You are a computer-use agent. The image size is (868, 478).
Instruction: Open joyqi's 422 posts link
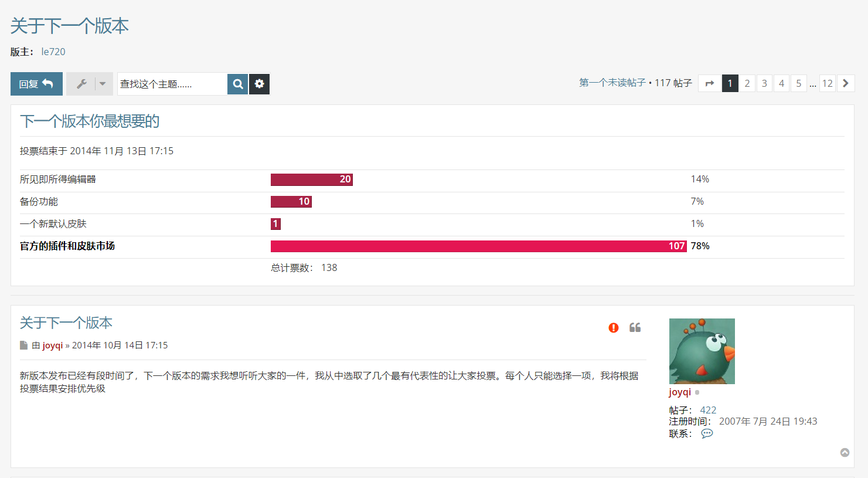pyautogui.click(x=708, y=411)
